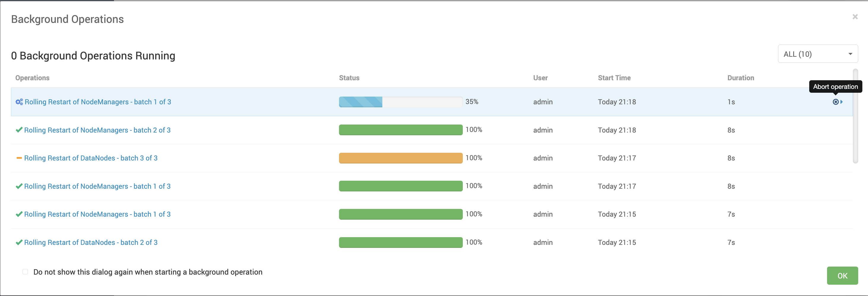Confirm dialog with the green OK button
The height and width of the screenshot is (296, 868).
tap(842, 276)
